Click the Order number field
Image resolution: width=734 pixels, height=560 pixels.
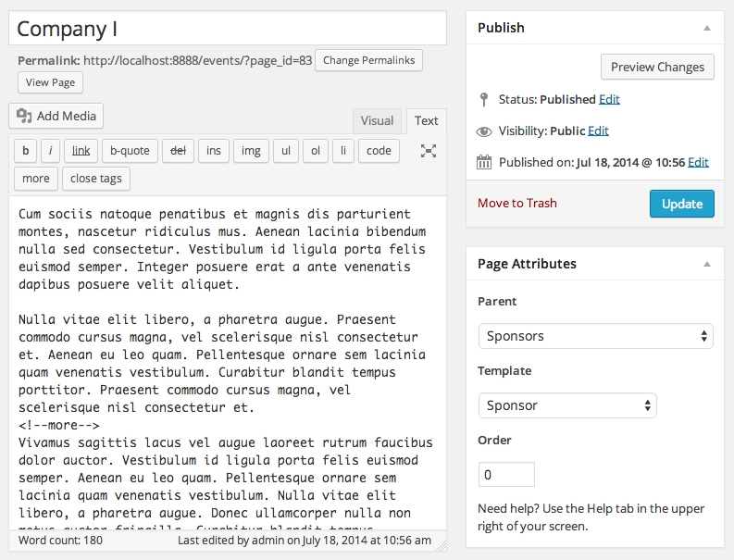[506, 475]
